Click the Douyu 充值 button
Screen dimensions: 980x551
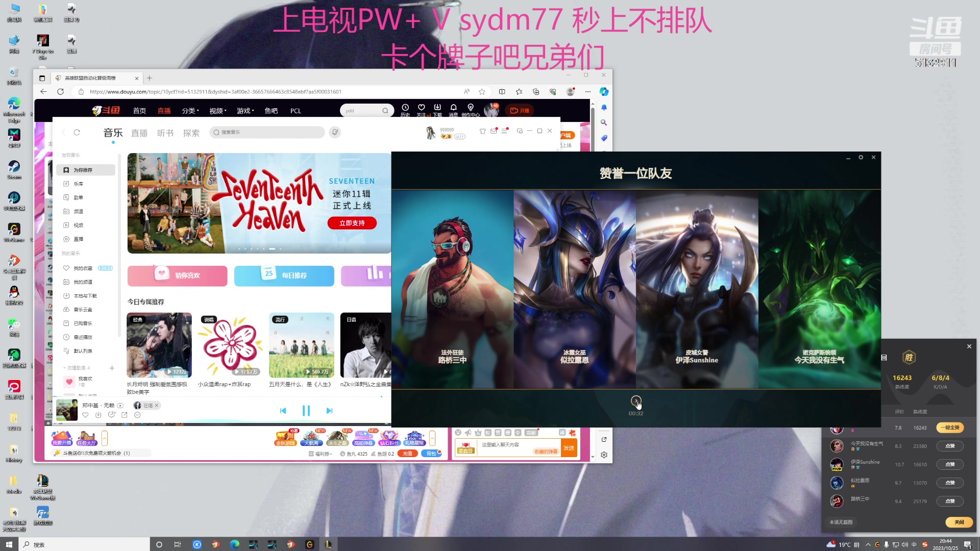[x=407, y=454]
